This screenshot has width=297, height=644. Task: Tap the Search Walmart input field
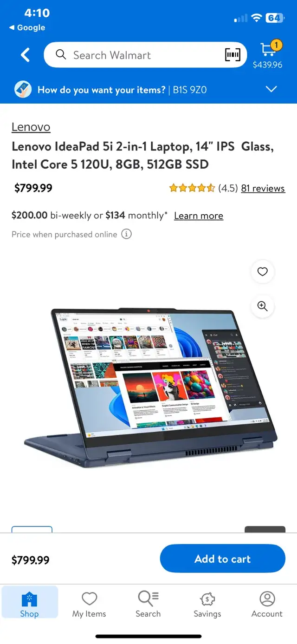point(145,55)
